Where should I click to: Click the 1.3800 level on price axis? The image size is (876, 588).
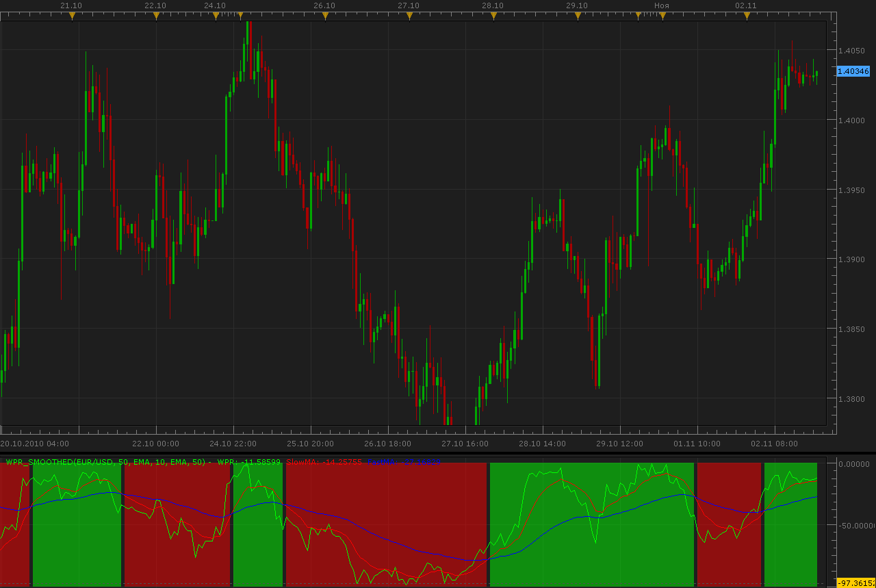(x=853, y=399)
